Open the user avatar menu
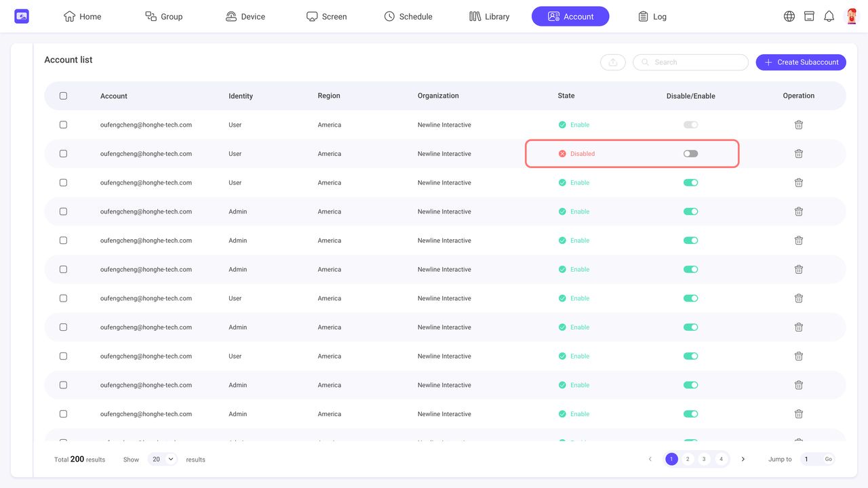The height and width of the screenshot is (488, 868). click(x=851, y=16)
